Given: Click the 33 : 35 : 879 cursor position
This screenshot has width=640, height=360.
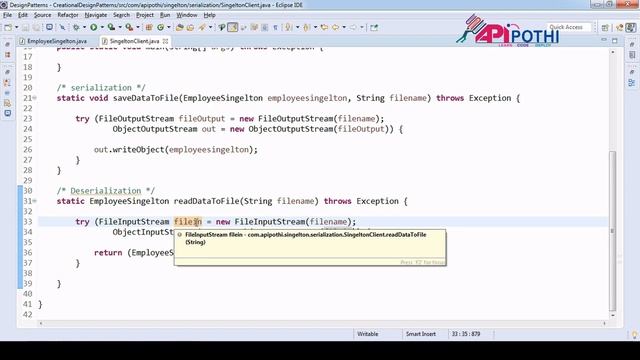Looking at the screenshot, I should coord(466,334).
